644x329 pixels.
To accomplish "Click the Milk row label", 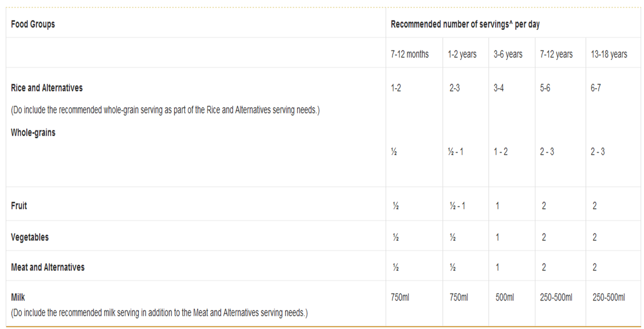I will (x=18, y=297).
